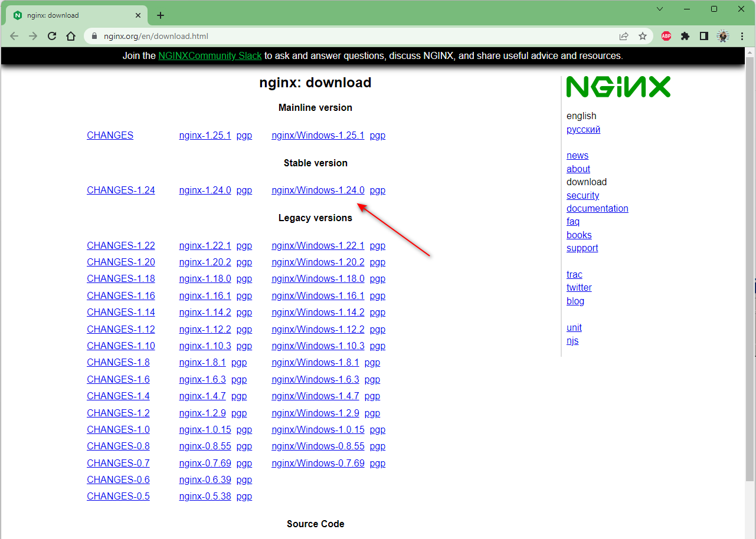The width and height of the screenshot is (756, 539).
Task: Open CHANGES-0.5 link
Action: tap(118, 496)
